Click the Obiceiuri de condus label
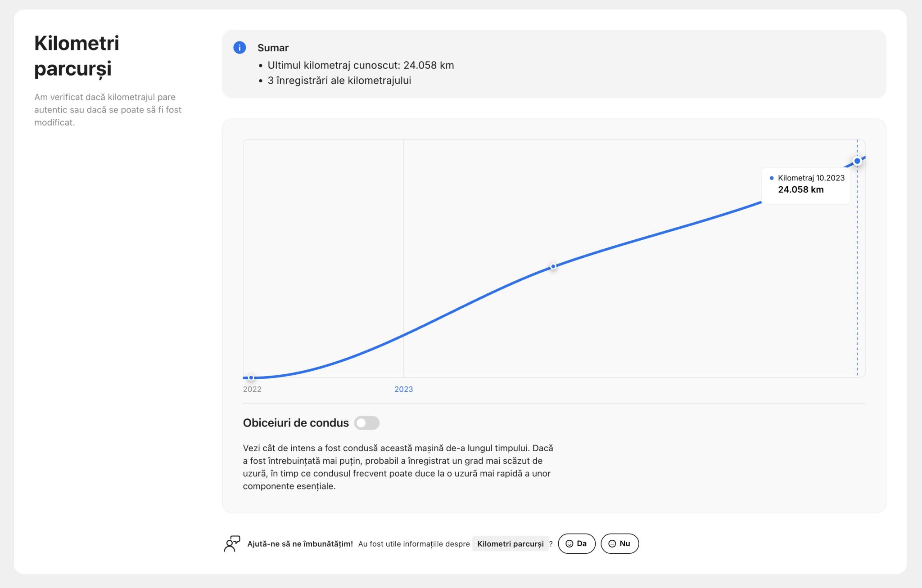Viewport: 922px width, 588px height. 296,423
